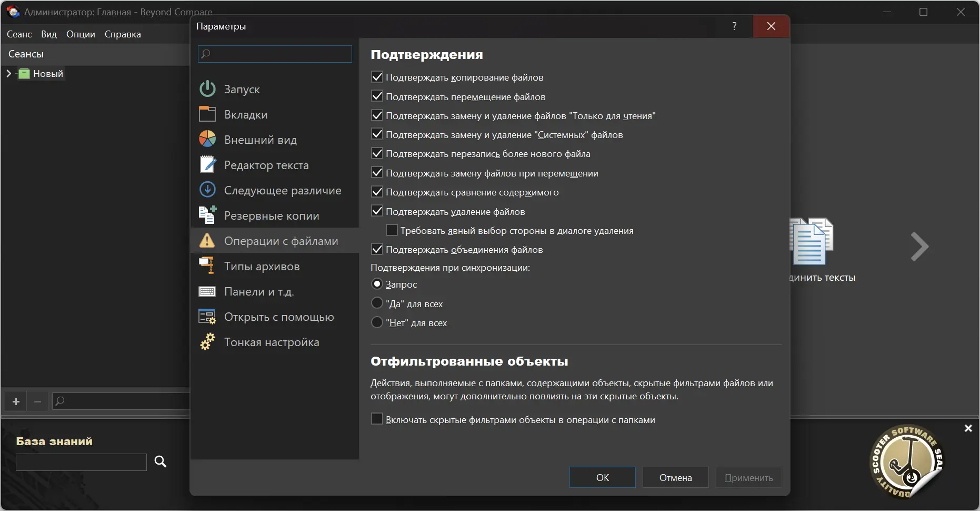Click the Вкладки tabs icon
The width and height of the screenshot is (980, 511).
207,114
